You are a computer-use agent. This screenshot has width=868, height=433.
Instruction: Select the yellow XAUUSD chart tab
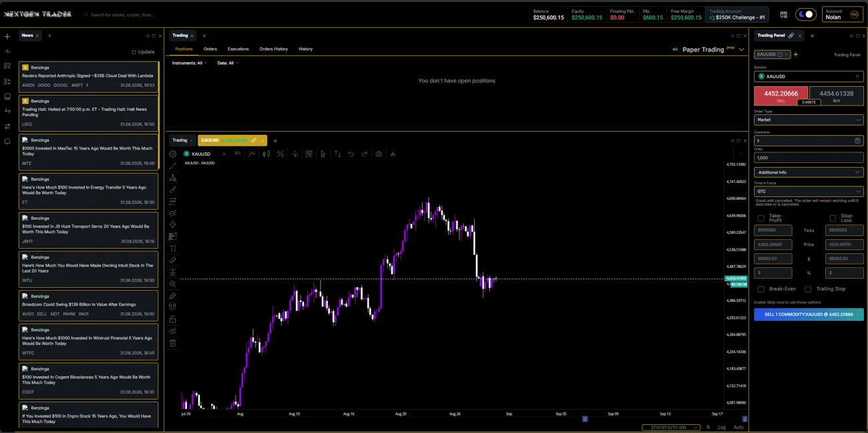click(x=232, y=140)
